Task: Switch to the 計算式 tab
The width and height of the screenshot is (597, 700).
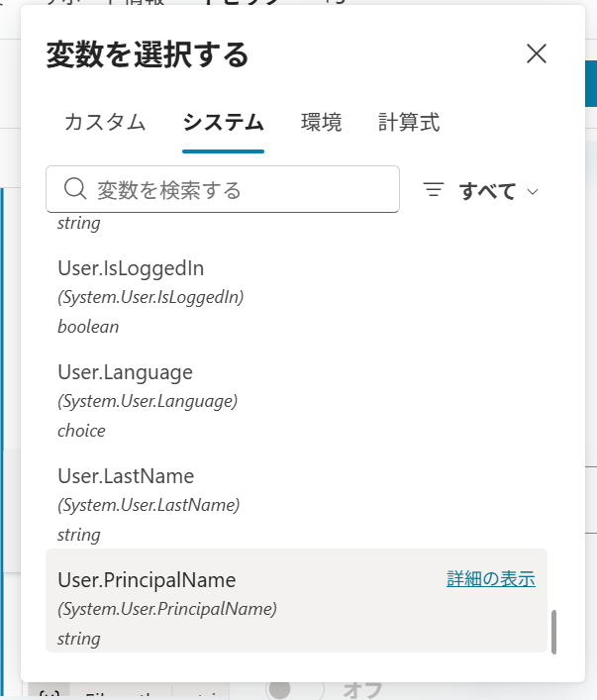Action: (409, 123)
